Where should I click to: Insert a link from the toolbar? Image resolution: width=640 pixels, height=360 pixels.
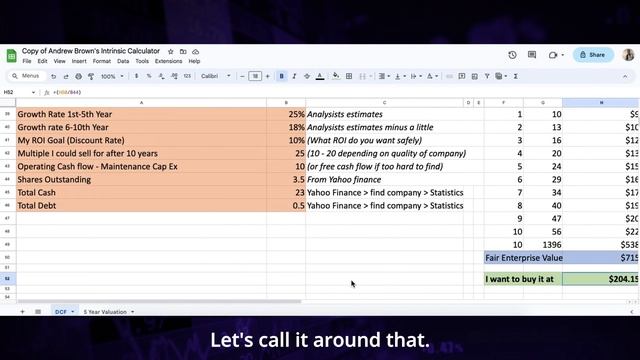tap(449, 76)
